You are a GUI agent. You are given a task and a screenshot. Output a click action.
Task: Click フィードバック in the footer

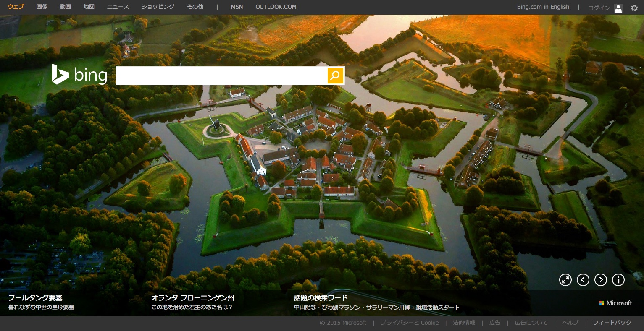click(612, 323)
